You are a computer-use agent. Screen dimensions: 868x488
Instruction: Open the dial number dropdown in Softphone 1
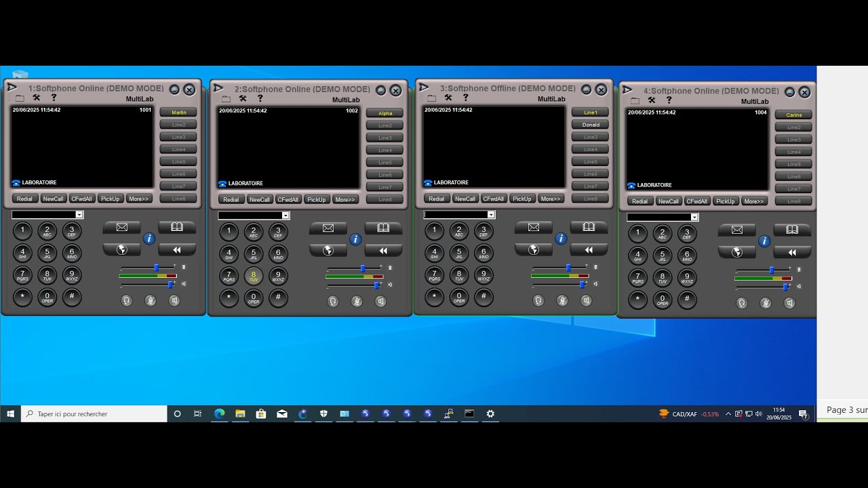79,215
